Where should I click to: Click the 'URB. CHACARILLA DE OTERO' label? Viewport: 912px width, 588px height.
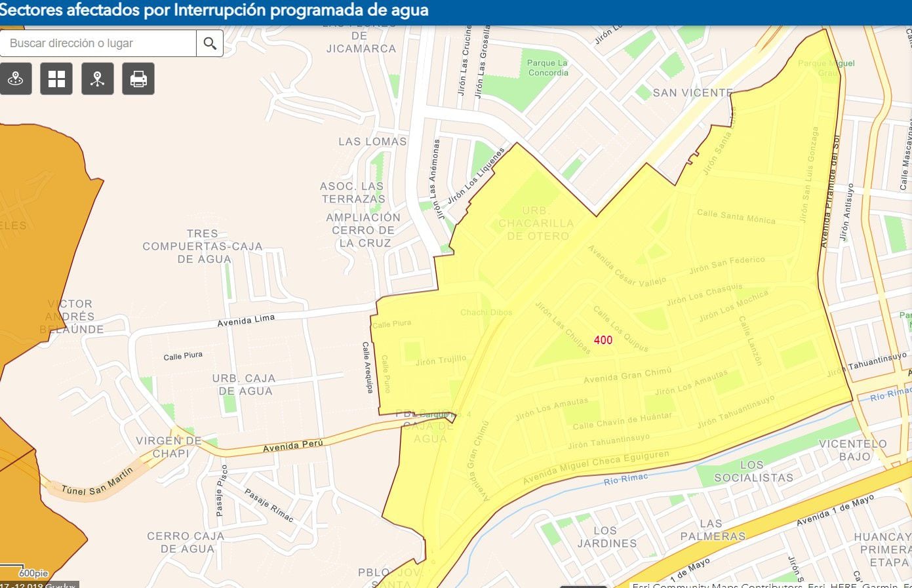(536, 224)
